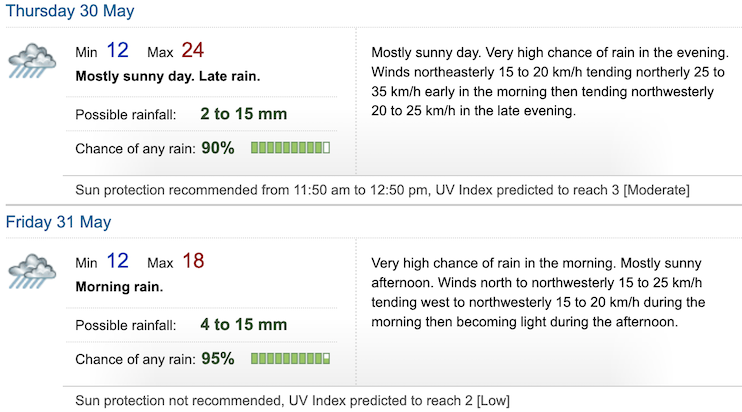The image size is (742, 412).
Task: Click Friday's 'Sun protection not recommended' notice
Action: point(292,401)
